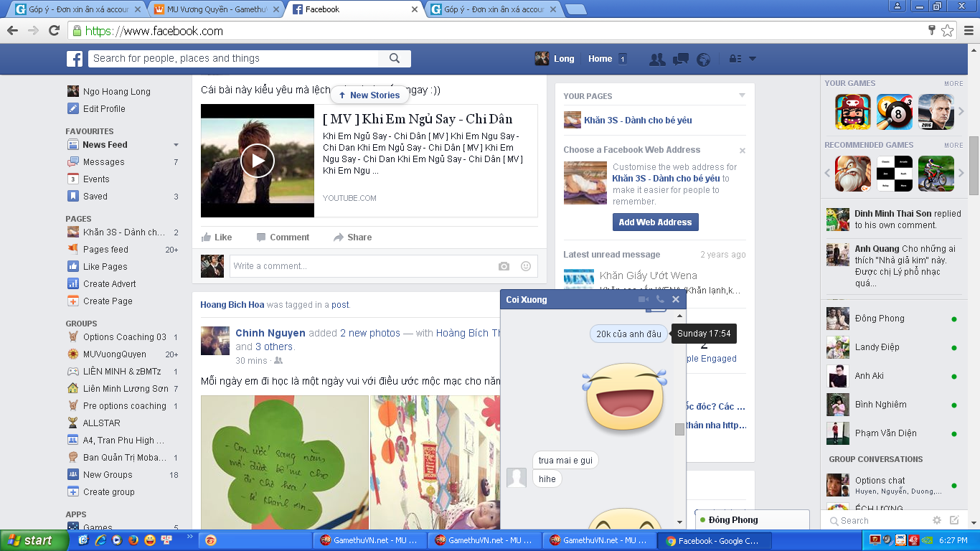Click the search magnifier button
Image resolution: width=980 pixels, height=551 pixels.
pyautogui.click(x=395, y=59)
